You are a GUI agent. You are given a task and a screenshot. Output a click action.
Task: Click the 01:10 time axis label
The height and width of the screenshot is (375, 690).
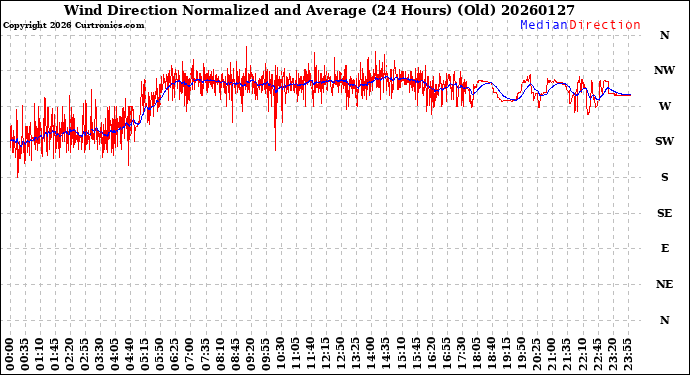[40, 355]
